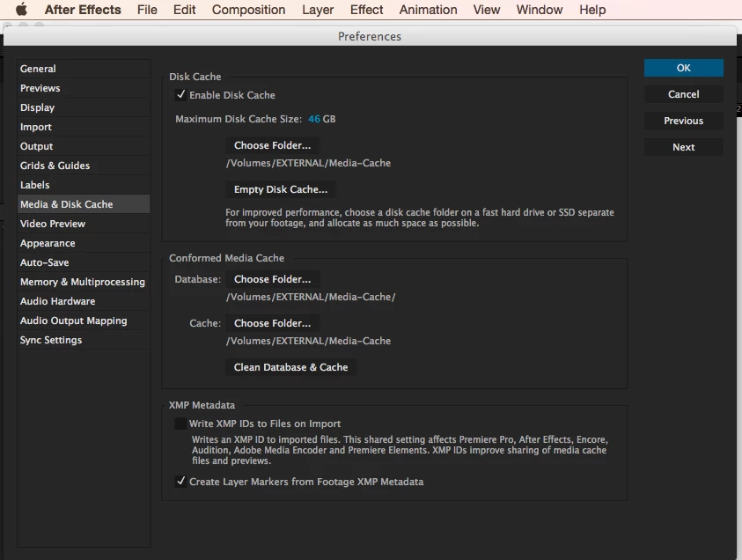The height and width of the screenshot is (560, 742).
Task: Enable Write XMP IDs to Files on Import
Action: click(x=180, y=424)
